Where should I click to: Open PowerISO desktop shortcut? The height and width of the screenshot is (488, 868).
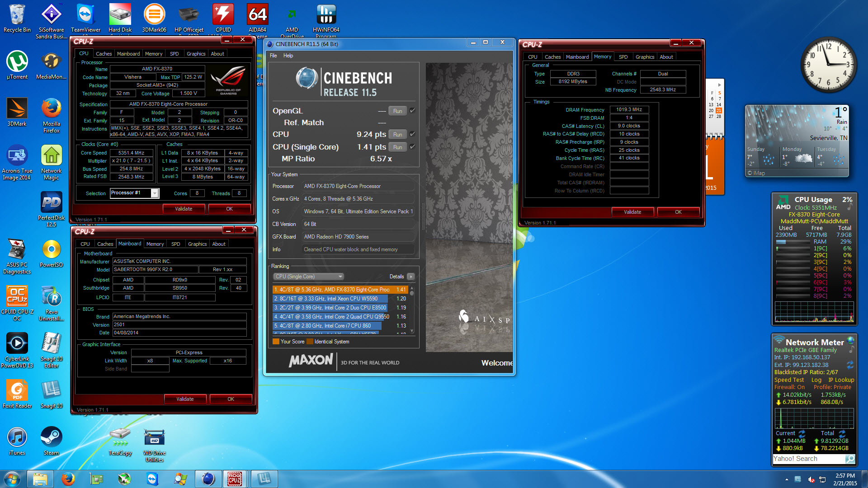[x=52, y=253]
